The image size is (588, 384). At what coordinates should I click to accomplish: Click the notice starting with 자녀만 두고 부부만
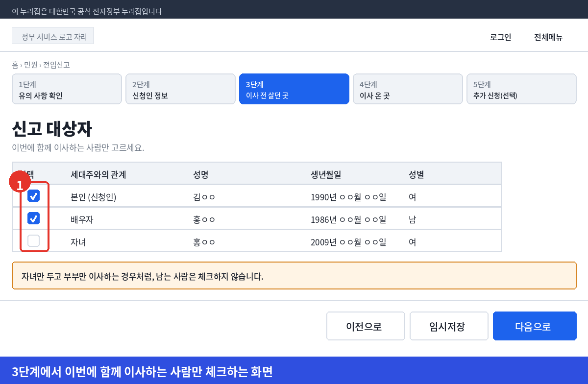coord(294,276)
